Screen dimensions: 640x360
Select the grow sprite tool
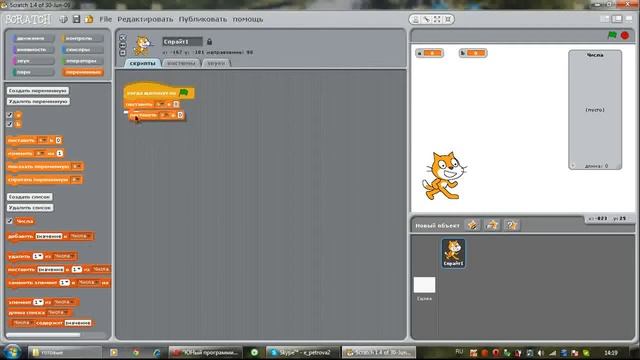coord(437,19)
